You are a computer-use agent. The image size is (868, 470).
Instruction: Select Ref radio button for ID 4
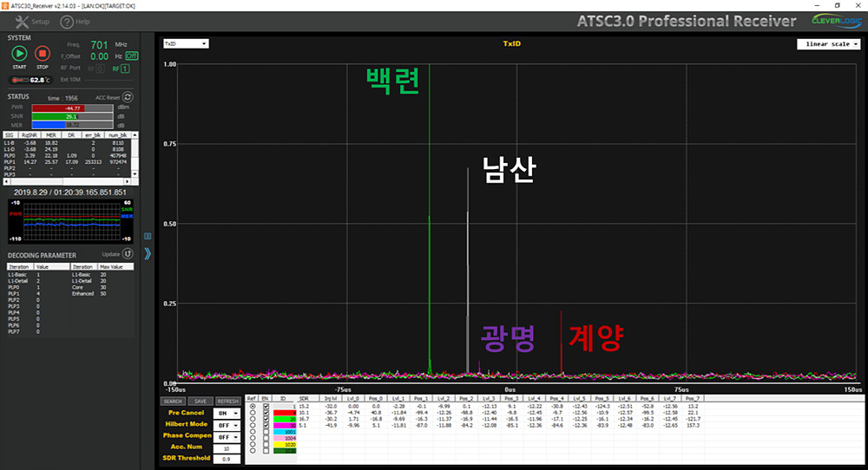tap(253, 413)
